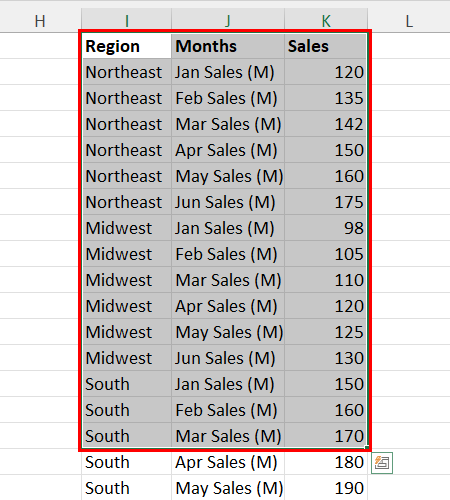450x500 pixels.
Task: Click the Sales header cell
Action: pyautogui.click(x=326, y=46)
